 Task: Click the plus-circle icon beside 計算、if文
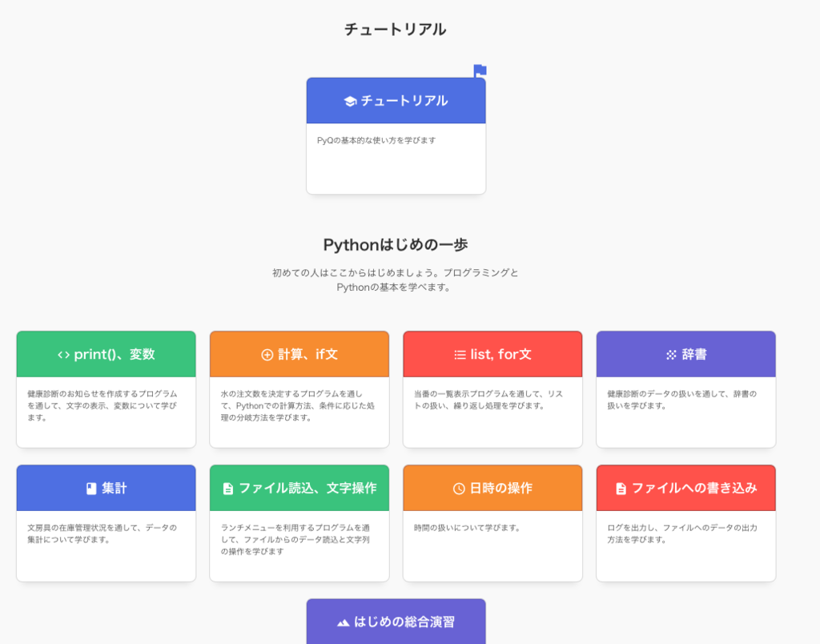[x=267, y=355]
